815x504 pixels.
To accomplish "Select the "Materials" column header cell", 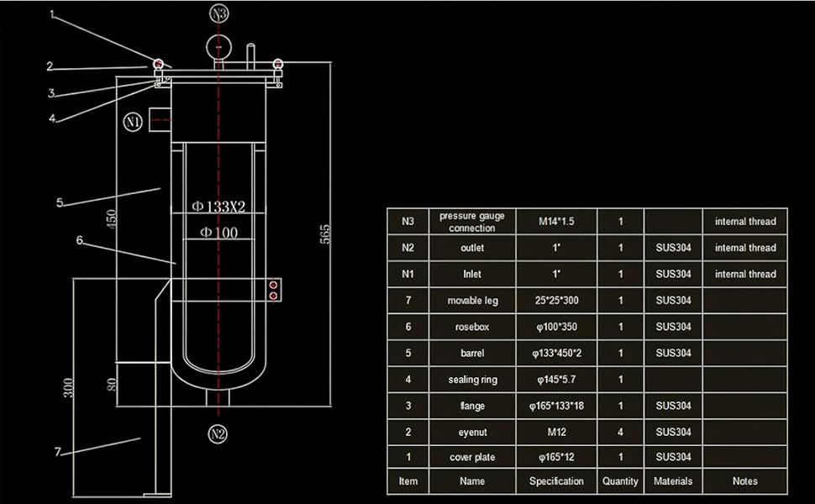I will tap(673, 481).
